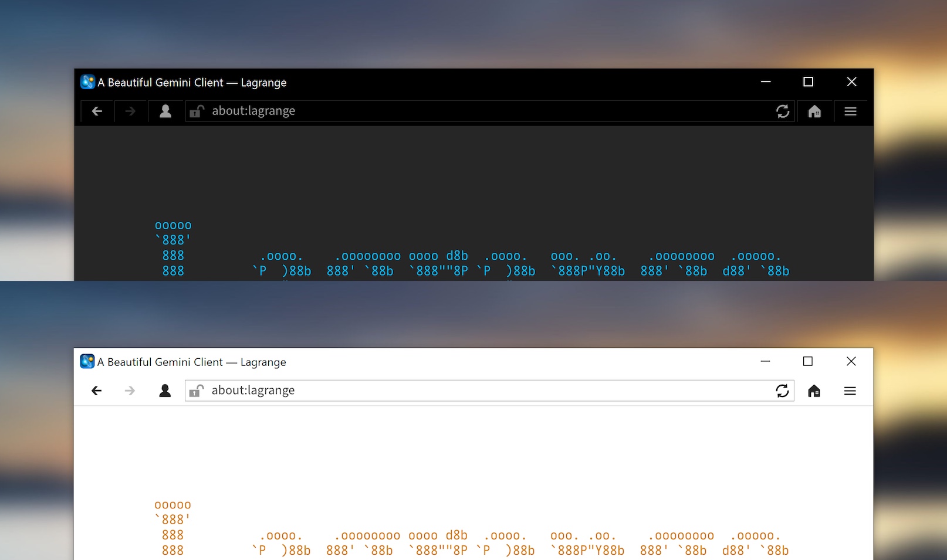Image resolution: width=947 pixels, height=560 pixels.
Task: Open the hamburger menu in dark window
Action: pos(850,111)
